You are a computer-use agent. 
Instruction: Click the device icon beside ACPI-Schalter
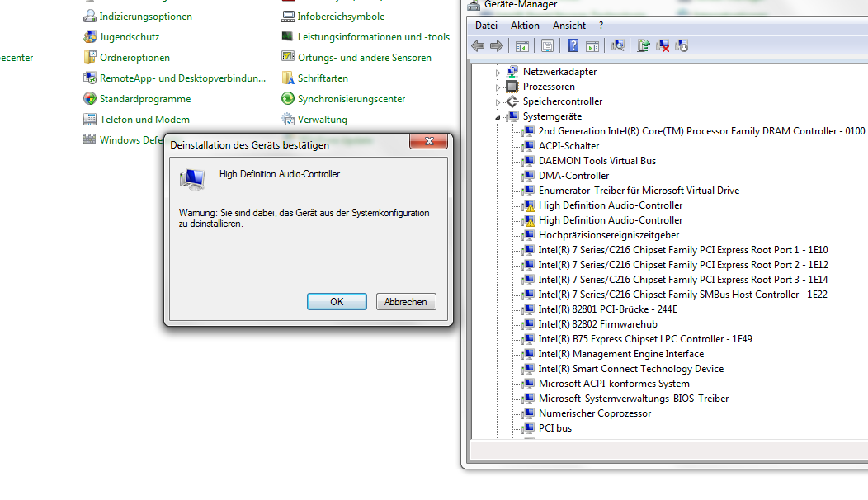(529, 146)
